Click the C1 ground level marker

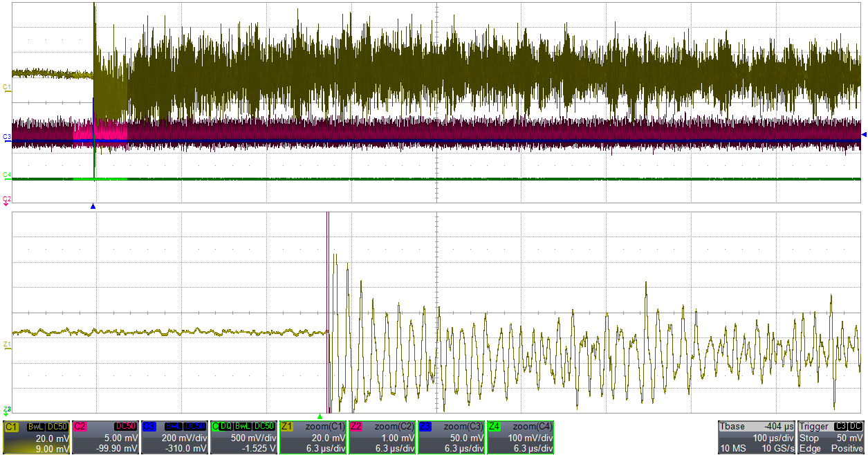click(7, 87)
